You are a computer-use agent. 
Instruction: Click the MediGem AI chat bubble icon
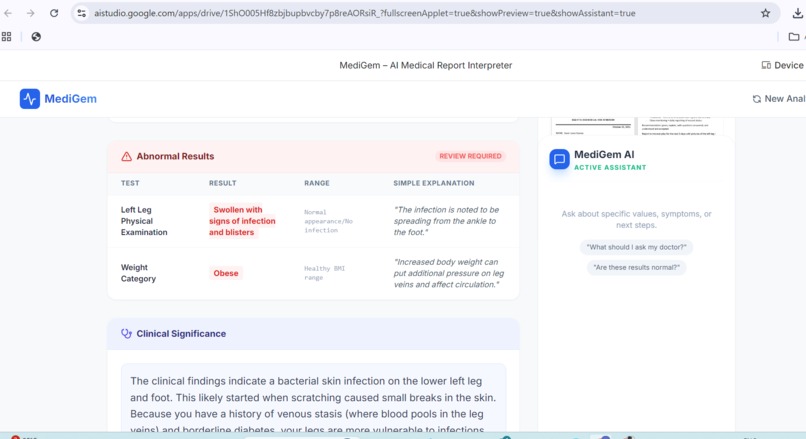[x=559, y=159]
